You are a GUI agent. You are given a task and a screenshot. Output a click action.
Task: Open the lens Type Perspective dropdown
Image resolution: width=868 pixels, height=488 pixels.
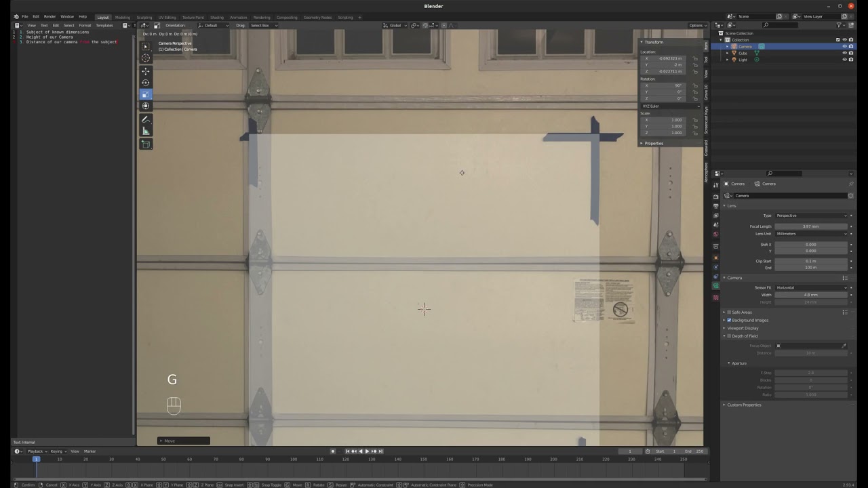coord(811,216)
